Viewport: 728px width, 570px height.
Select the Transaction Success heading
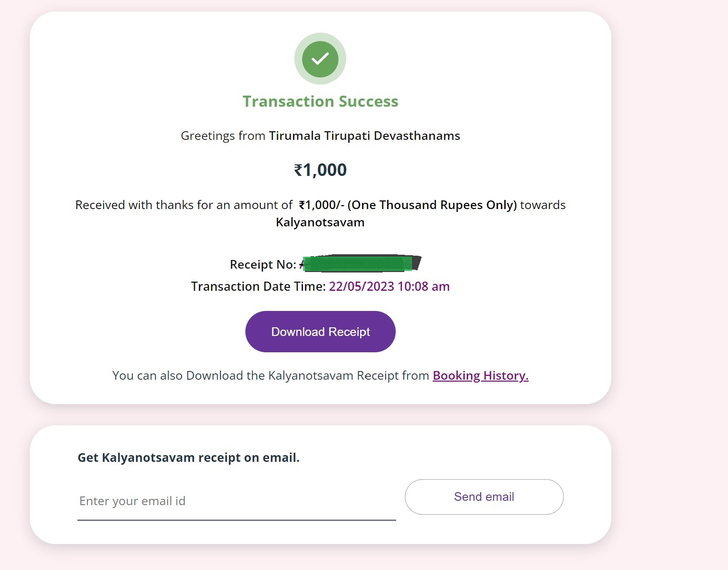tap(320, 101)
